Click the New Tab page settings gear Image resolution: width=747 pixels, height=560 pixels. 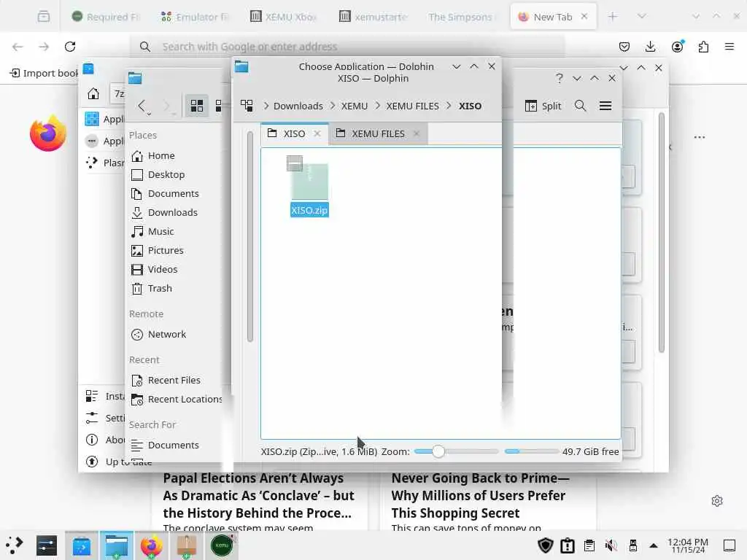click(717, 501)
